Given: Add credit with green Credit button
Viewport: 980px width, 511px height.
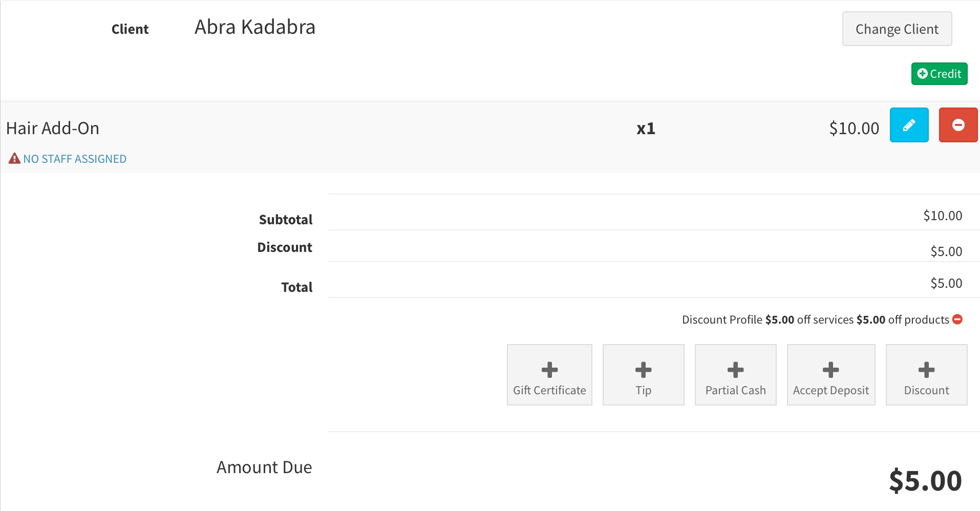Looking at the screenshot, I should pyautogui.click(x=939, y=74).
